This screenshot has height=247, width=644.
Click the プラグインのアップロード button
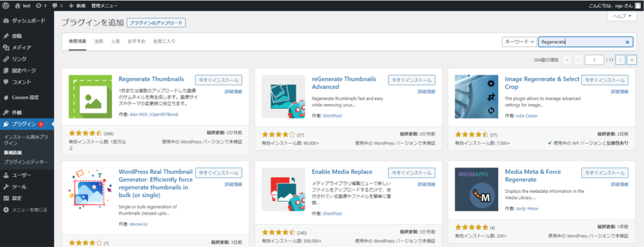[x=157, y=23]
